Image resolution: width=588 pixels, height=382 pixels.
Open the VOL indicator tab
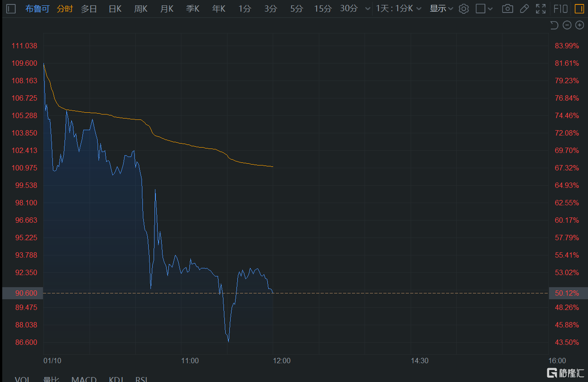tap(22, 379)
